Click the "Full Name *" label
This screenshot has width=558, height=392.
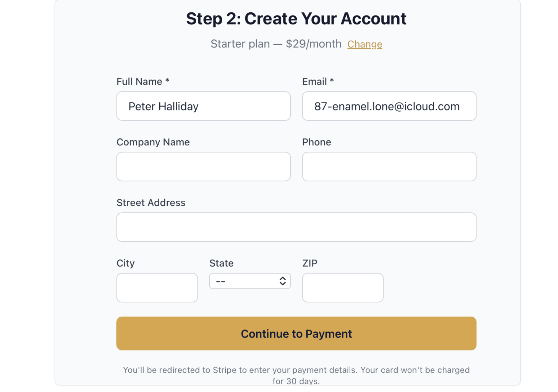click(143, 82)
